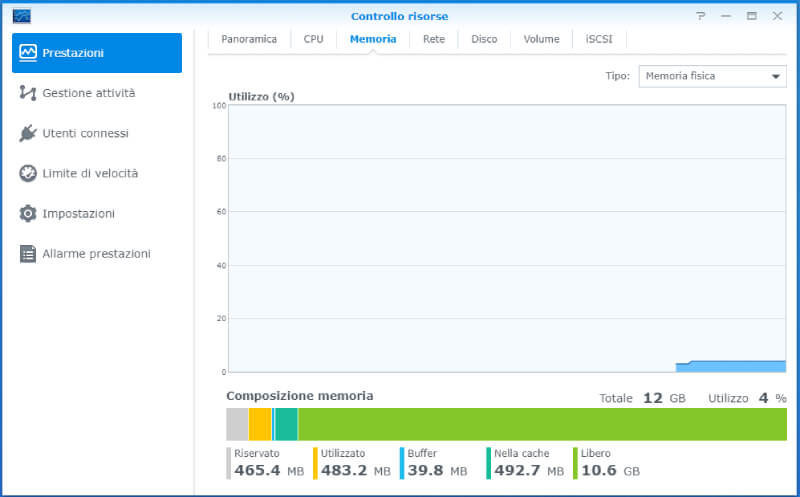Click the Prestazioni chart icon in sidebar
The image size is (800, 497).
tap(28, 53)
